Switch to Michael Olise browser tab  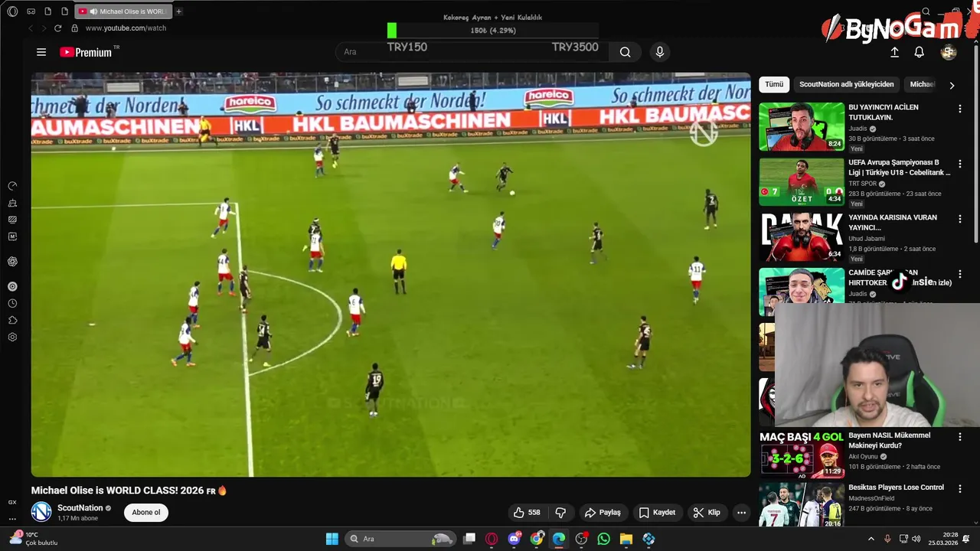[x=123, y=11]
